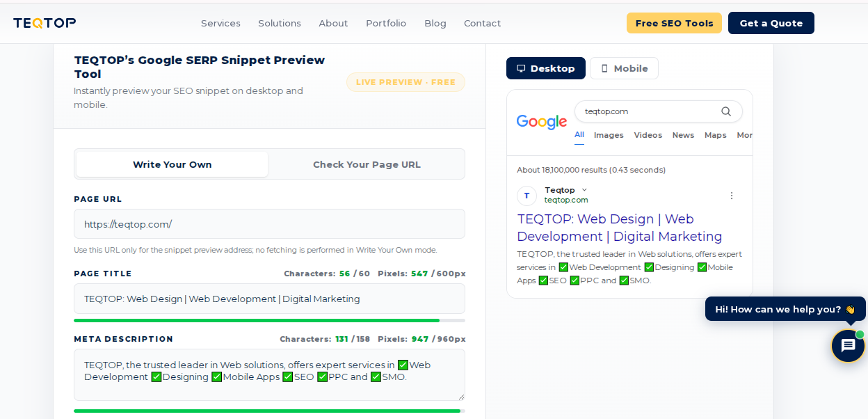Click the textarea resize handle in Meta Description
This screenshot has height=419, width=868.
(x=460, y=396)
